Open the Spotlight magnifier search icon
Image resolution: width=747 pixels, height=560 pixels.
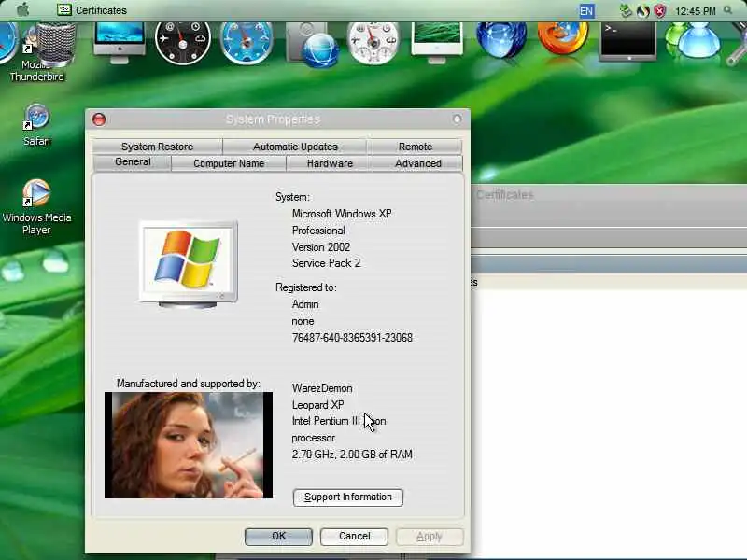click(727, 10)
